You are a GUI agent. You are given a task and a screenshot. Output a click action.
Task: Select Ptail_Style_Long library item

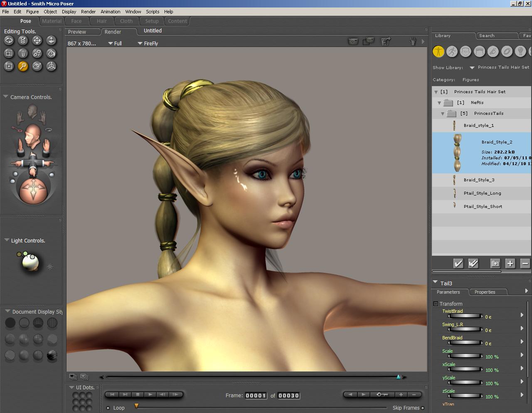(x=482, y=193)
